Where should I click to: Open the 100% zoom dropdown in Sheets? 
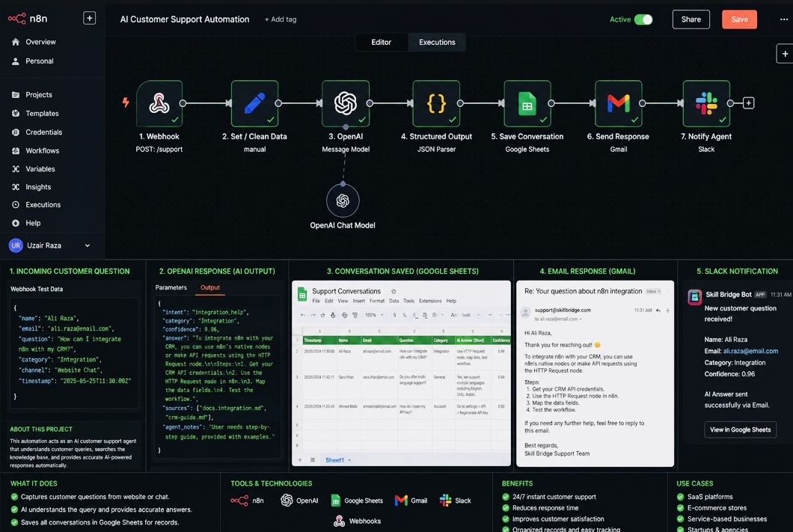pyautogui.click(x=374, y=315)
